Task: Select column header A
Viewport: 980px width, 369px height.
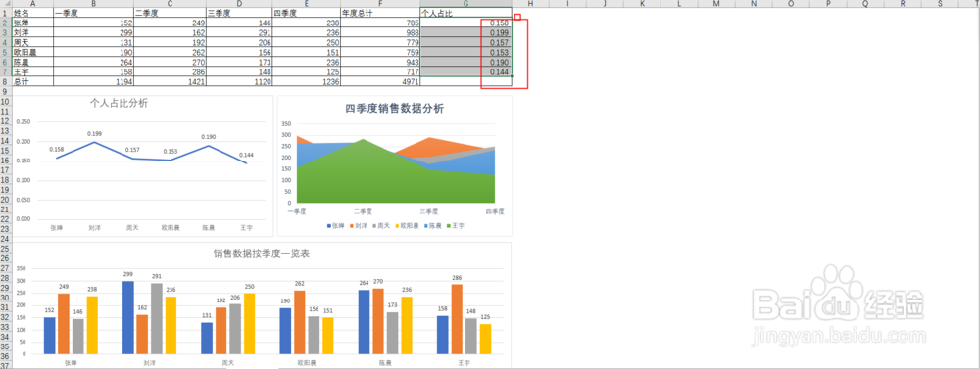Action: click(x=32, y=4)
